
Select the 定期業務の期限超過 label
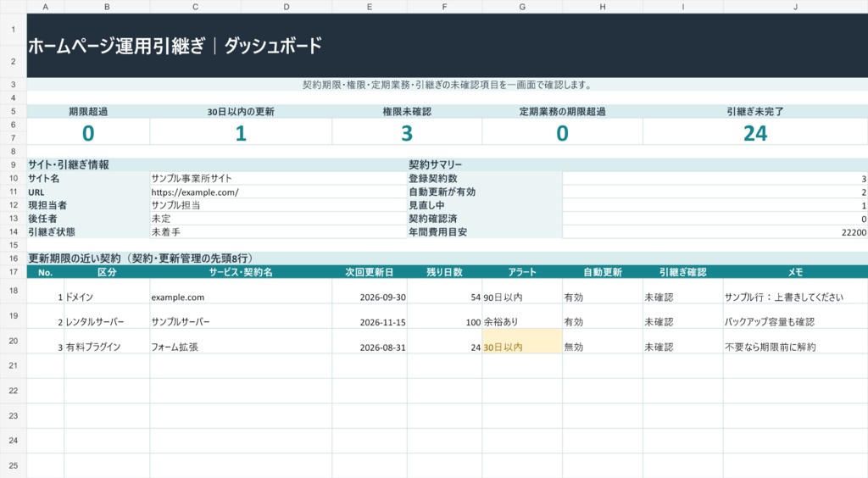[x=563, y=111]
